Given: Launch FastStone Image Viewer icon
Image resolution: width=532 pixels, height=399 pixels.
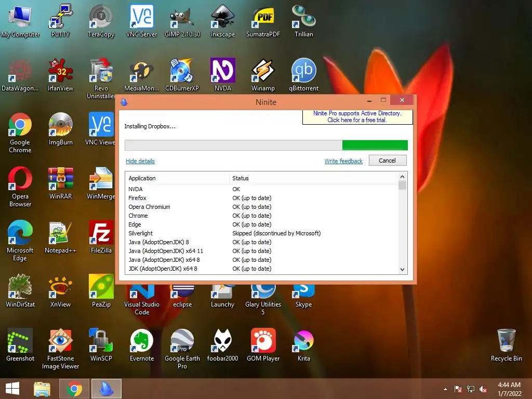Looking at the screenshot, I should (x=60, y=349).
